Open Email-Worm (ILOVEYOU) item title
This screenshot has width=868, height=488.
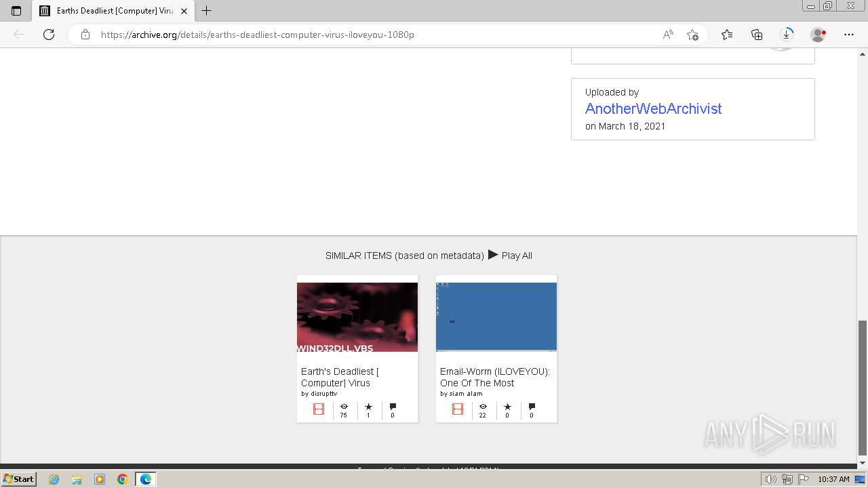pyautogui.click(x=495, y=377)
